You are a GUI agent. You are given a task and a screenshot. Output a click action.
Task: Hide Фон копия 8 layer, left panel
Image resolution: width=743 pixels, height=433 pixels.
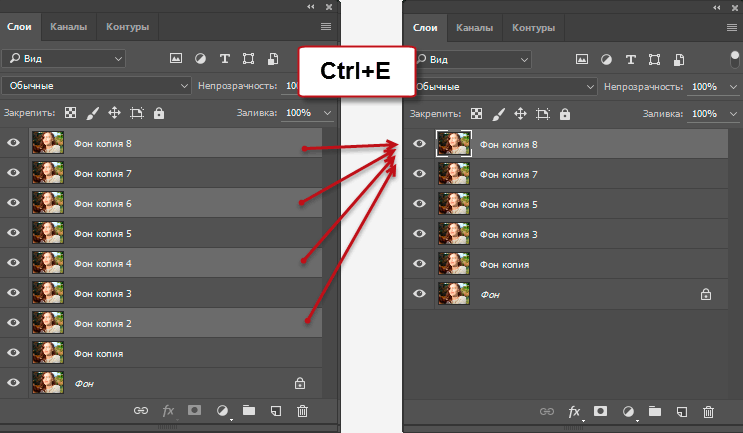(x=14, y=143)
